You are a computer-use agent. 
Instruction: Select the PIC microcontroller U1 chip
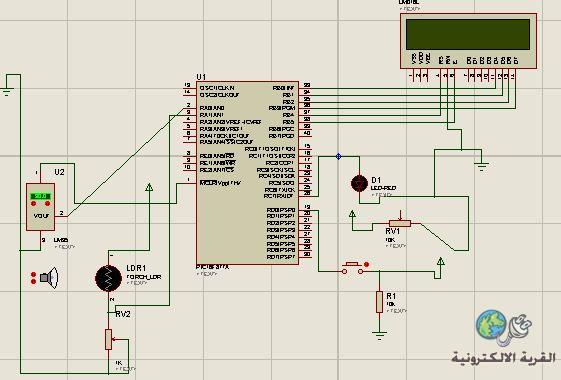(x=247, y=173)
